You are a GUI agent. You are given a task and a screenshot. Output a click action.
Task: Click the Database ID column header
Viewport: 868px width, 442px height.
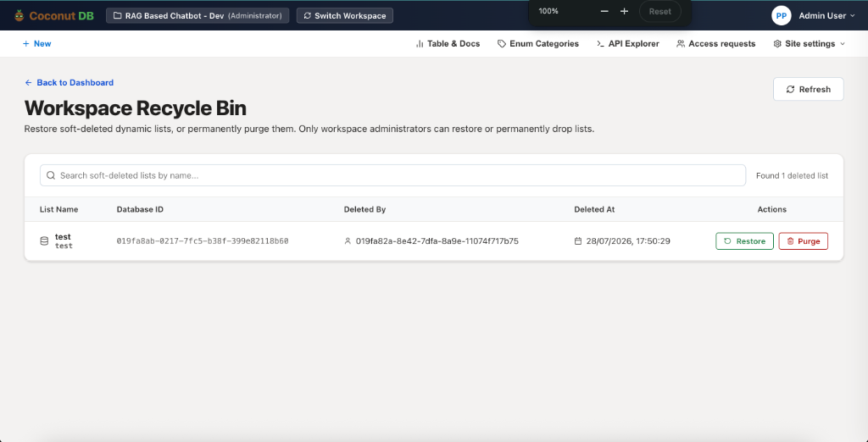[140, 209]
